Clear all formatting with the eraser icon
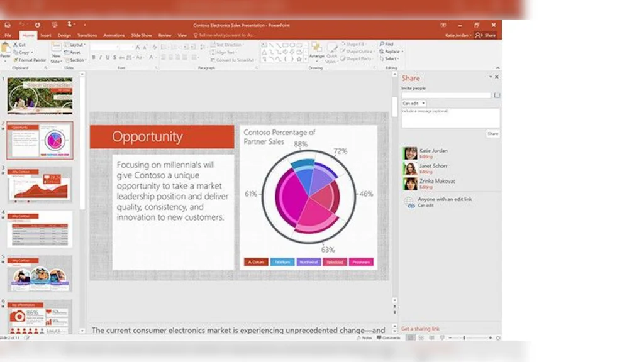Image resolution: width=644 pixels, height=362 pixels. tap(155, 47)
